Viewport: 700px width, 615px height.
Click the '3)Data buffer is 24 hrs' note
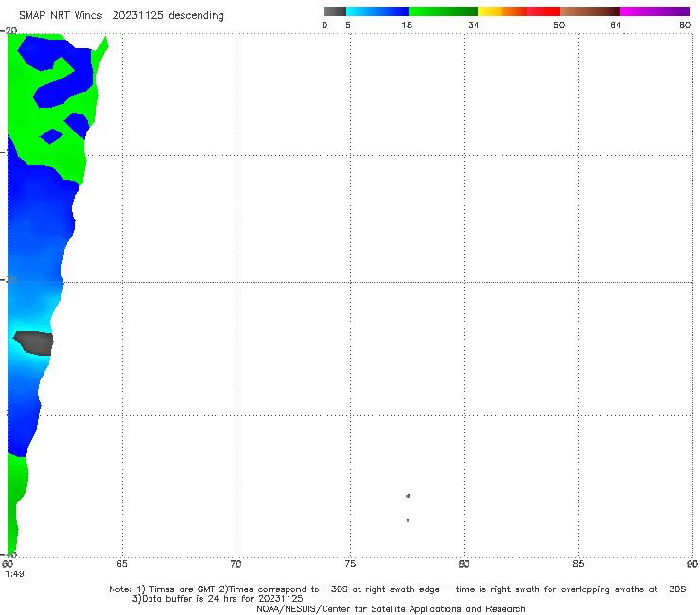point(218,599)
